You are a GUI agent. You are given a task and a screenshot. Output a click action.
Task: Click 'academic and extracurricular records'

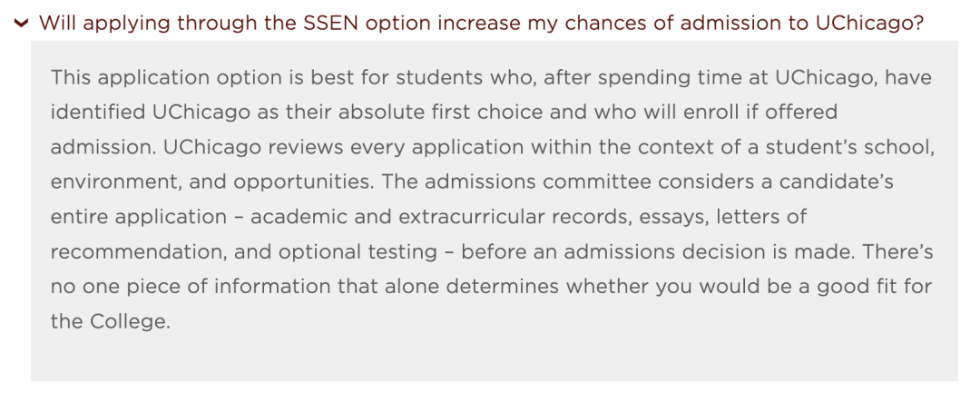pyautogui.click(x=440, y=217)
